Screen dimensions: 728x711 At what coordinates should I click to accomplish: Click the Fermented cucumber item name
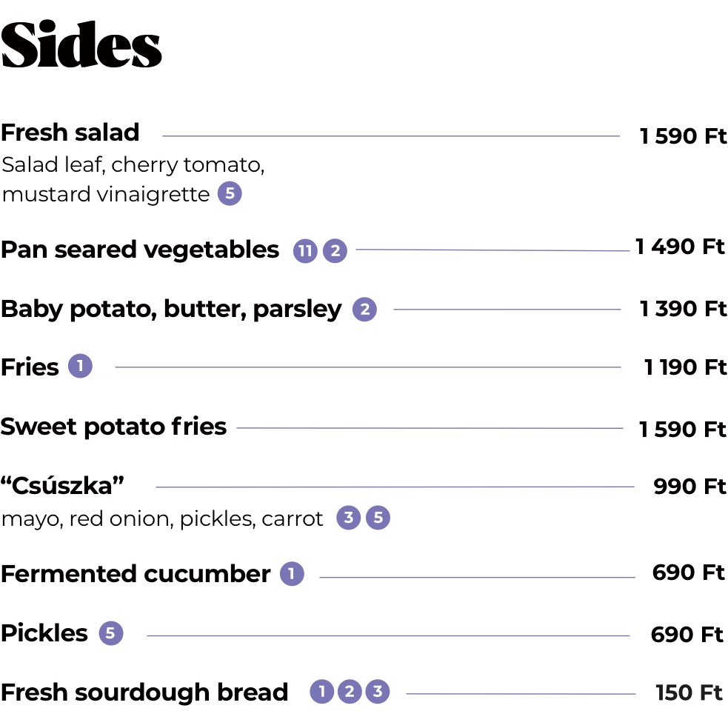[x=136, y=574]
